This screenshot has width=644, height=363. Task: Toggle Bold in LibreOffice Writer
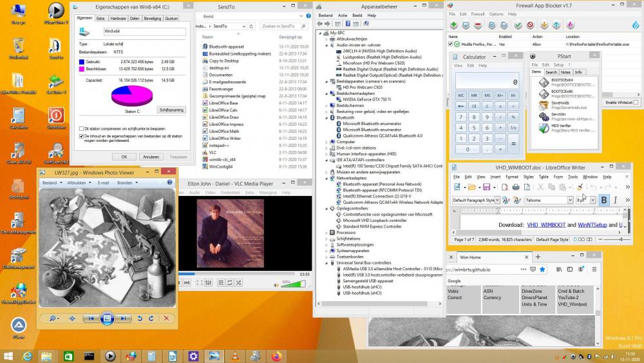click(x=604, y=200)
